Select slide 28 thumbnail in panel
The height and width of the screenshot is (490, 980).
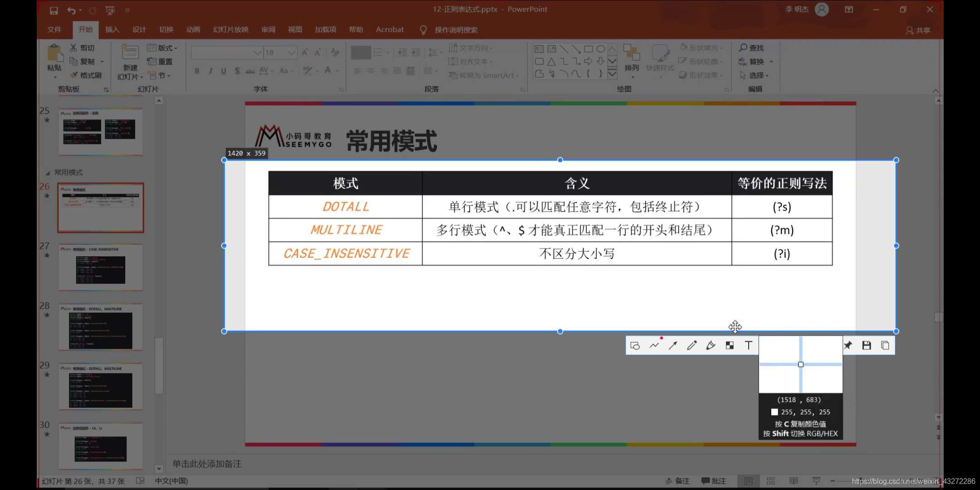click(101, 327)
